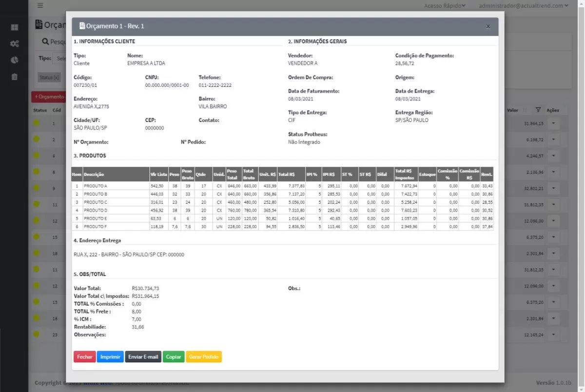
Task: Click the red Fechar button
Action: [x=84, y=357]
